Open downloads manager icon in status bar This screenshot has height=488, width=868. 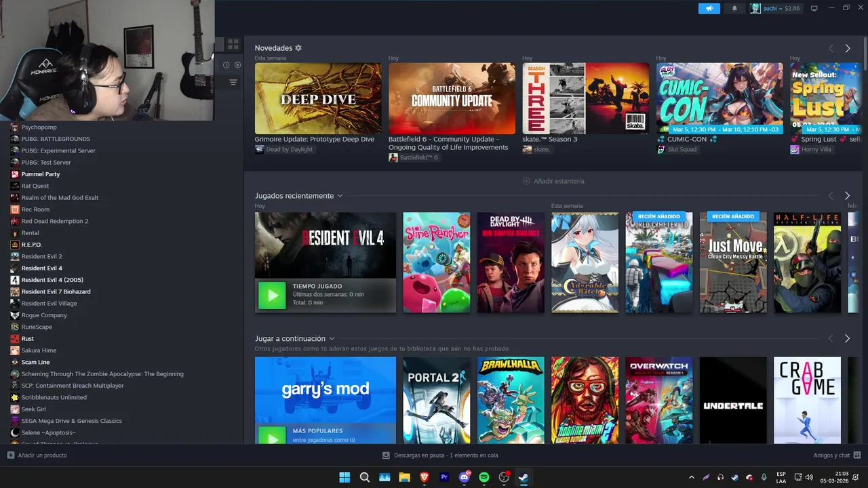[x=386, y=455]
